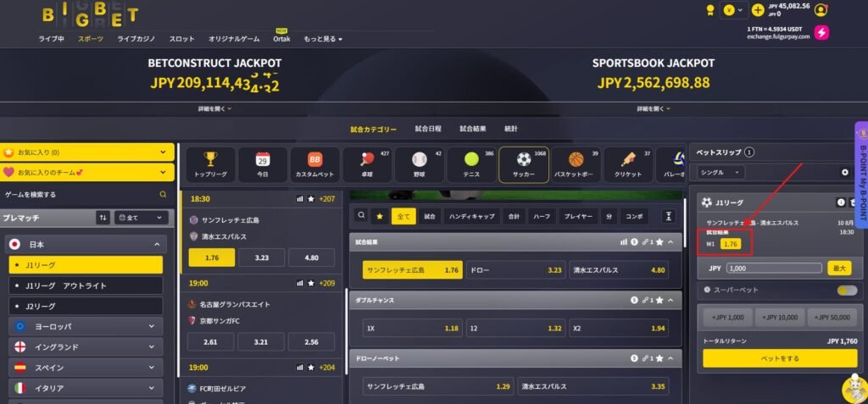Viewport: 868px width, 404px height.
Task: Click the BIGBET logo
Action: (x=90, y=15)
